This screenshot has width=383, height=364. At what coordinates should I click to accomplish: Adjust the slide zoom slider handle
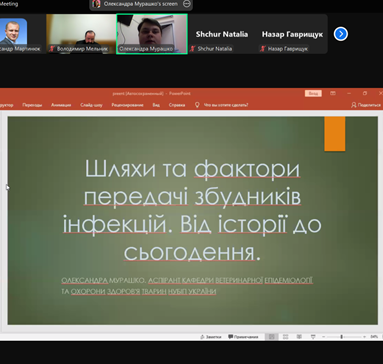341,337
